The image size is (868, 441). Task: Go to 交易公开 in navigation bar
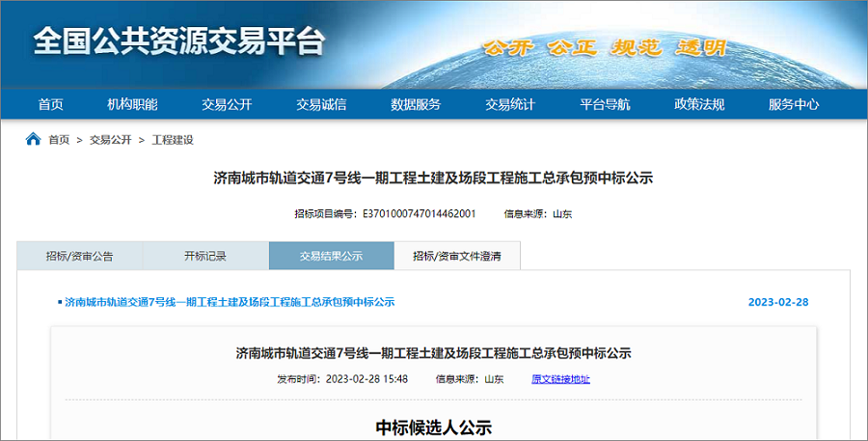tap(227, 104)
